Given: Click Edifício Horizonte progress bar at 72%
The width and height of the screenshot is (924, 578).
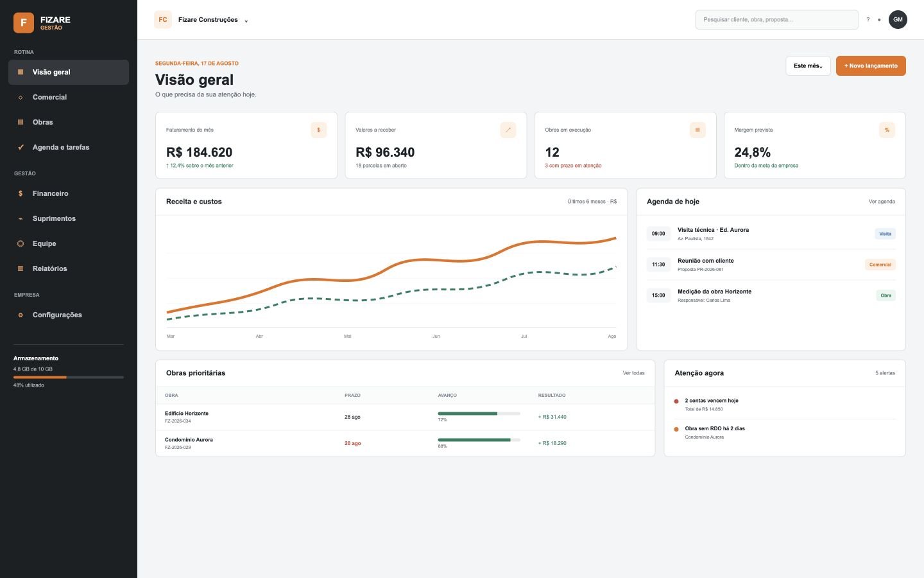Looking at the screenshot, I should 479,414.
